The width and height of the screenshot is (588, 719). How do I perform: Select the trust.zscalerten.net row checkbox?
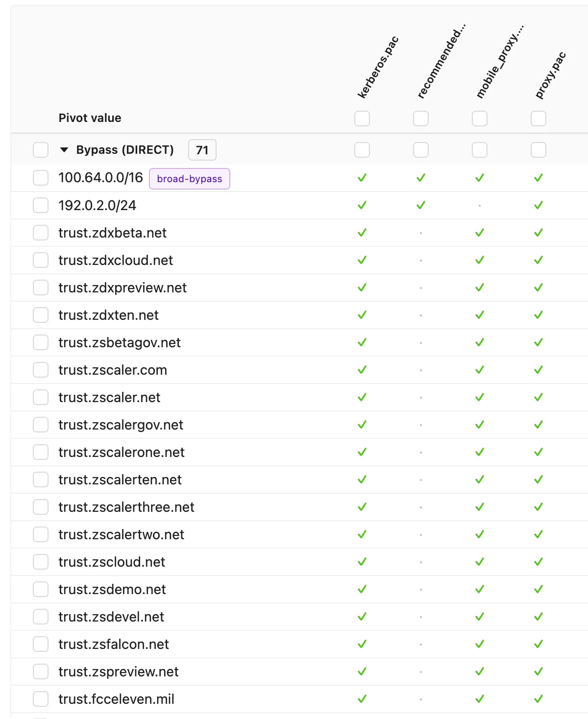(41, 479)
